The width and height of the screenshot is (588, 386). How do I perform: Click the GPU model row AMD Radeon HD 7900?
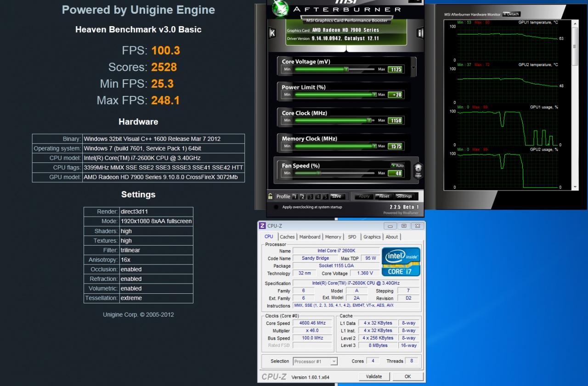(138, 177)
